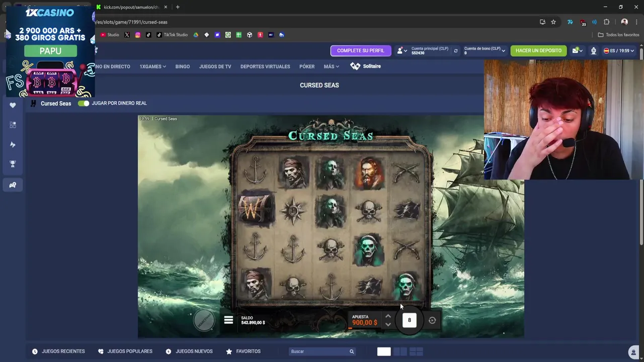Open the Chrome three-dot menu

pos(636,22)
